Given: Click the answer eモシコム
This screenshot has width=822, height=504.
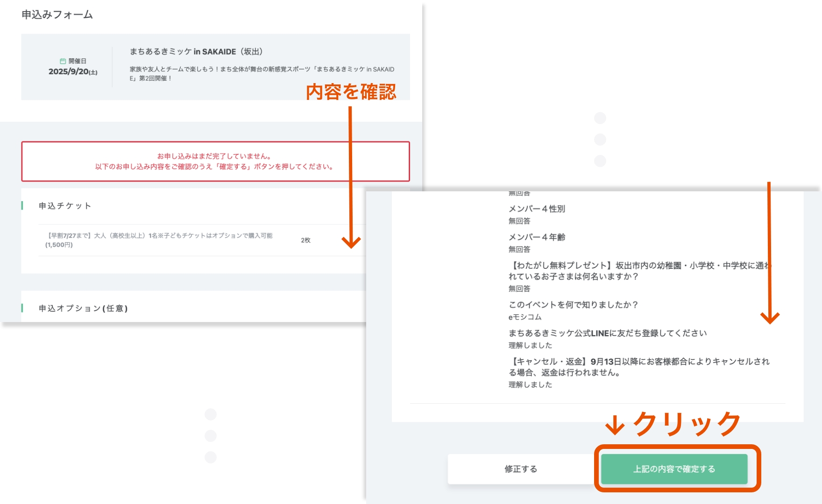Looking at the screenshot, I should point(525,317).
